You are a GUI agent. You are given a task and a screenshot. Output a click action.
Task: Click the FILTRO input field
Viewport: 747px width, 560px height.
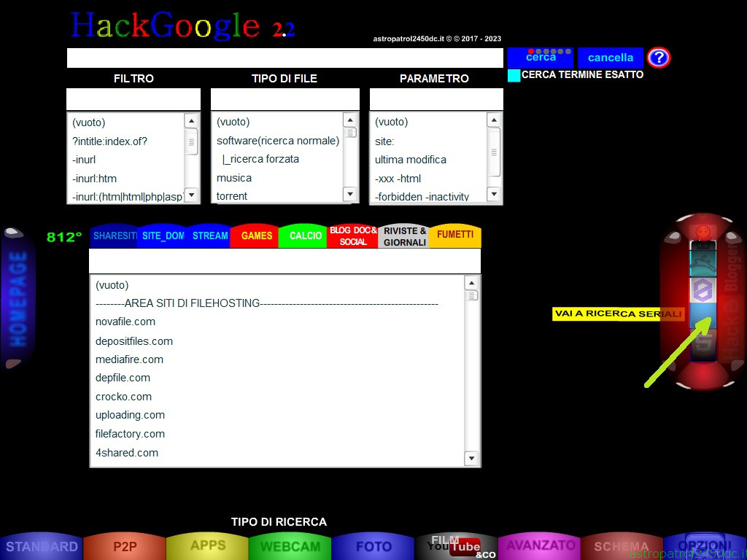(x=133, y=99)
